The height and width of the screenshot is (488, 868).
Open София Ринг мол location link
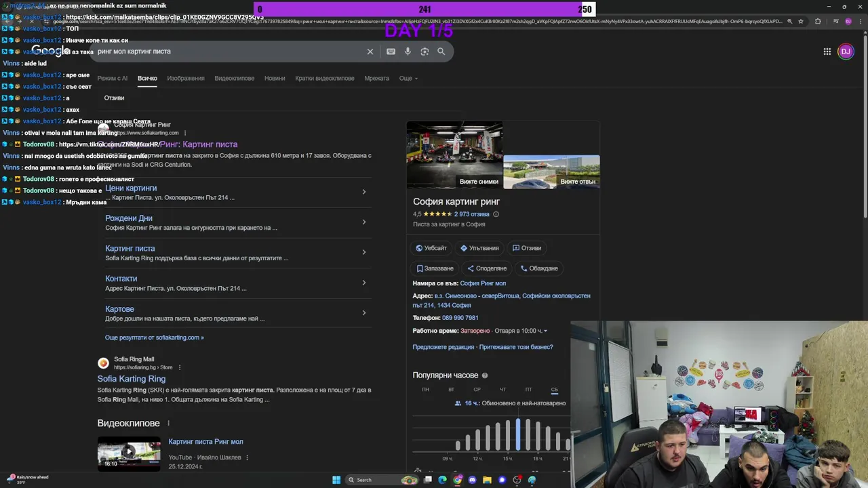click(483, 283)
